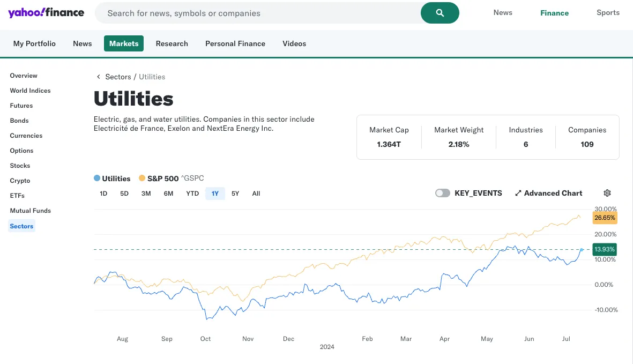This screenshot has width=633, height=364.
Task: Go to Overview in sidebar
Action: 24,76
